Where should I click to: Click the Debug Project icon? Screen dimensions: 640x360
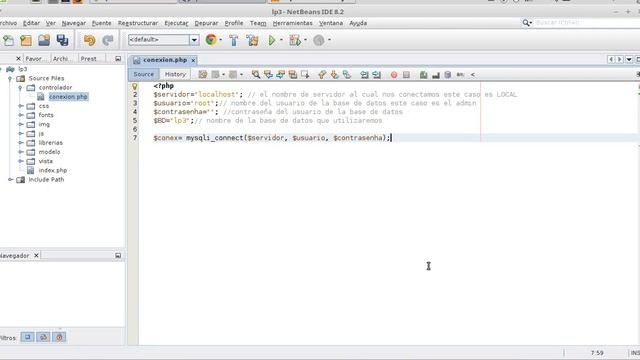(295, 40)
